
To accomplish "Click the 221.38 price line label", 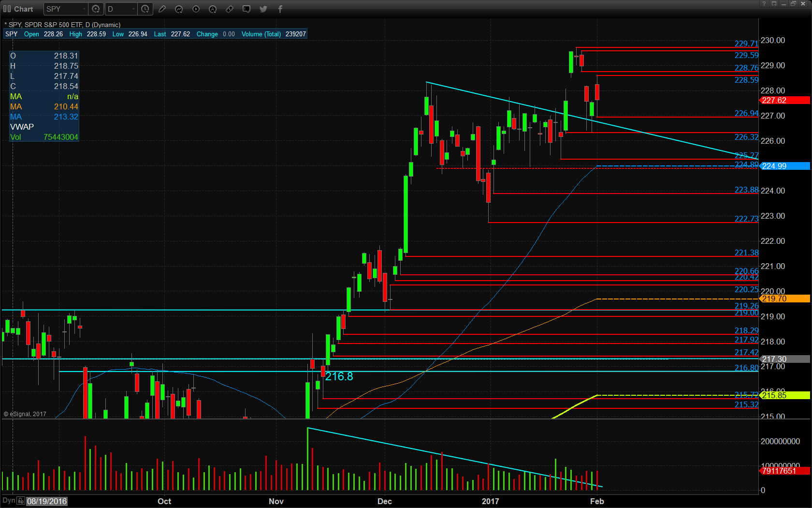I will tap(747, 253).
